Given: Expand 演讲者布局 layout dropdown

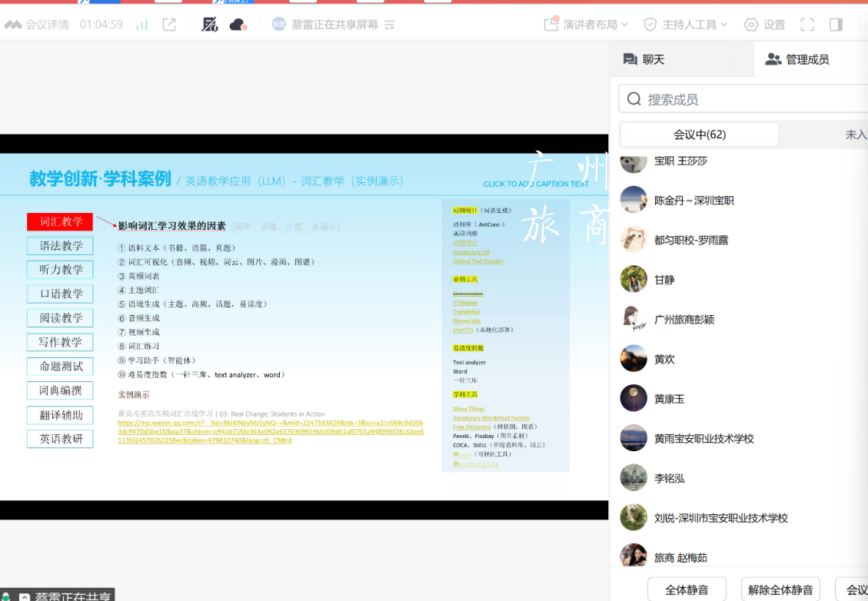Looking at the screenshot, I should [x=587, y=25].
